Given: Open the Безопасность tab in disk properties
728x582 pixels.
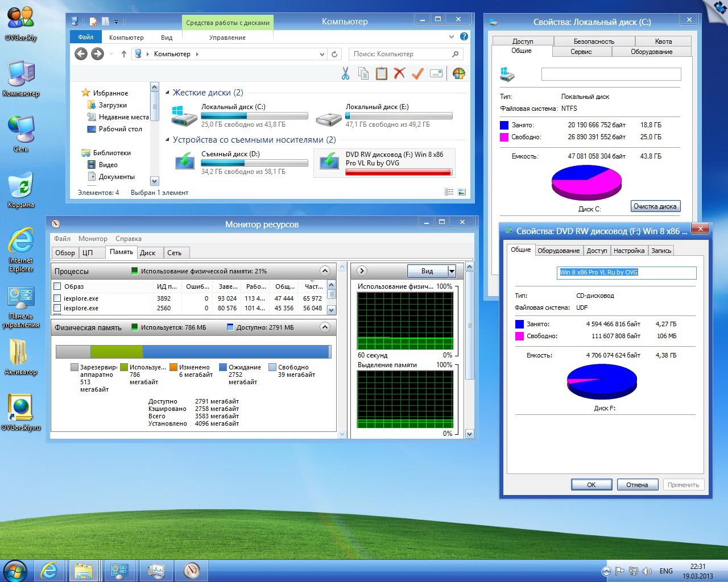Looking at the screenshot, I should click(x=593, y=41).
